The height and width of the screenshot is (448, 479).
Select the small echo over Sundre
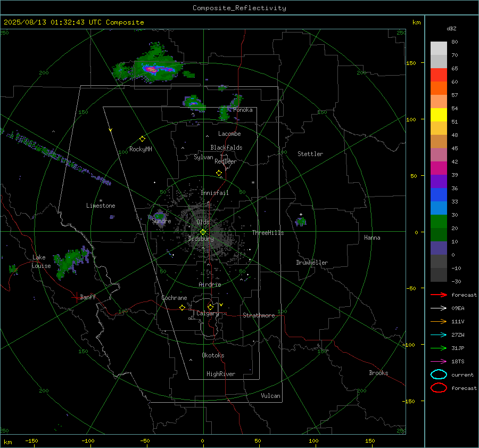pyautogui.click(x=159, y=217)
